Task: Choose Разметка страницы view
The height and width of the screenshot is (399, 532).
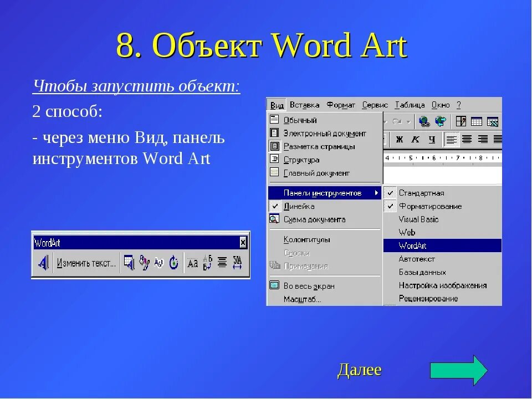Action: [325, 146]
